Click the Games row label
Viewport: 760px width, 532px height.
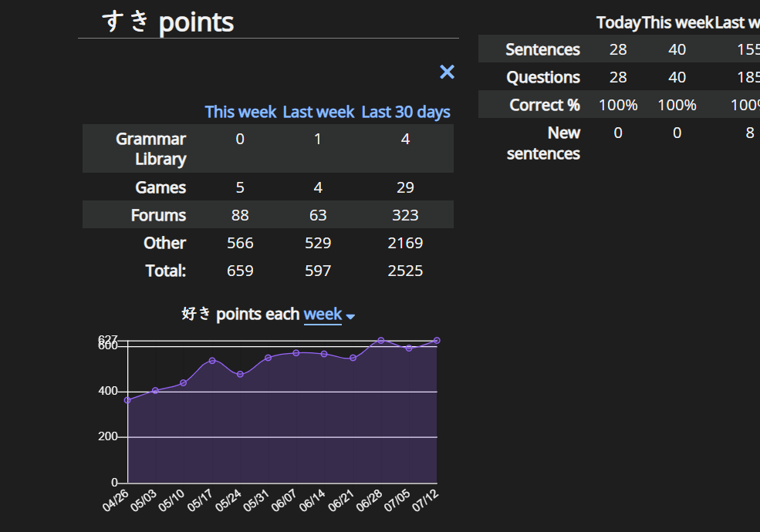coord(160,187)
